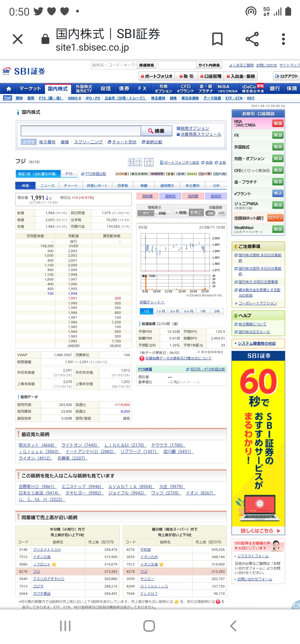Set the chart range to 3ヶ月
300x644 pixels.
coord(175,311)
